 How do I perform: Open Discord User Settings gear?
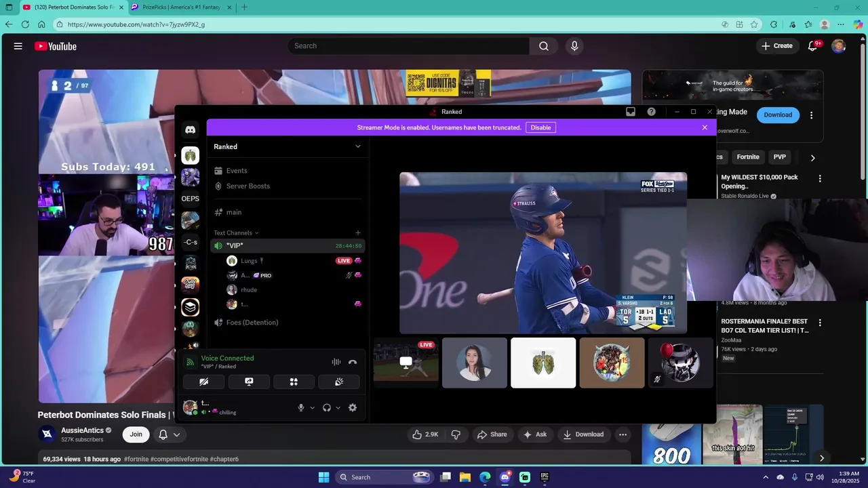[x=353, y=407]
